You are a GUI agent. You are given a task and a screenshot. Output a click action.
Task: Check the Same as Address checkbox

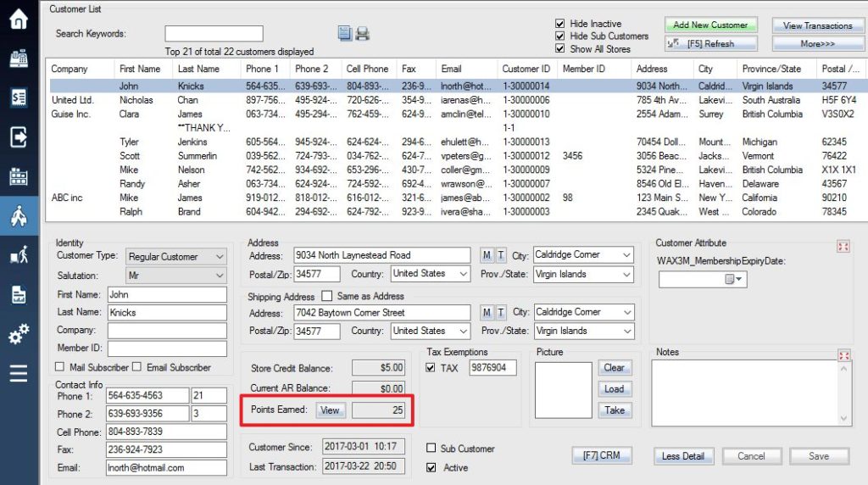tap(327, 297)
